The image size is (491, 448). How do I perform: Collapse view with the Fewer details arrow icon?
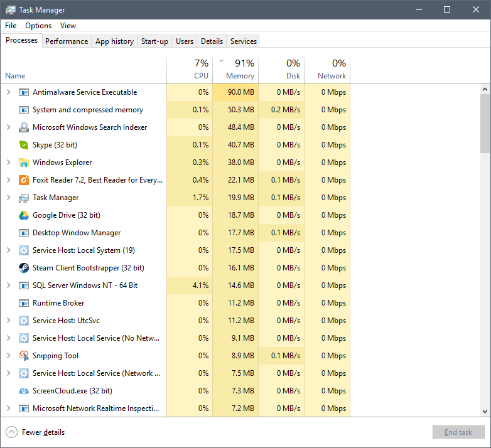(x=11, y=432)
